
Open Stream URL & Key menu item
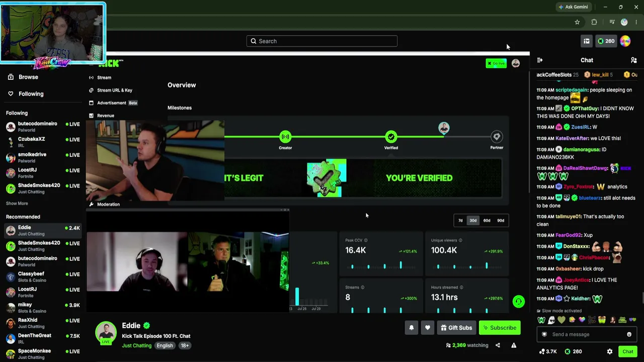(x=111, y=90)
